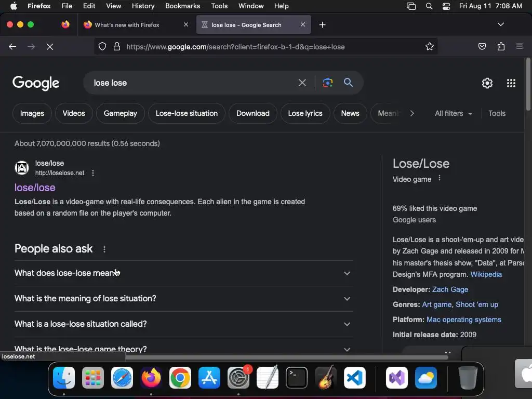Open the Zach Gage developer link
Image resolution: width=532 pixels, height=399 pixels.
click(450, 289)
